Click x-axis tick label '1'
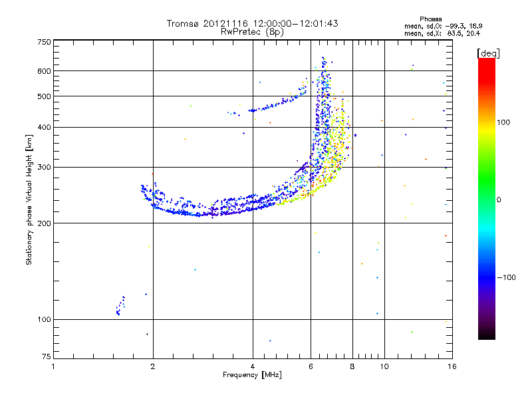The width and height of the screenshot is (532, 399). (x=53, y=366)
